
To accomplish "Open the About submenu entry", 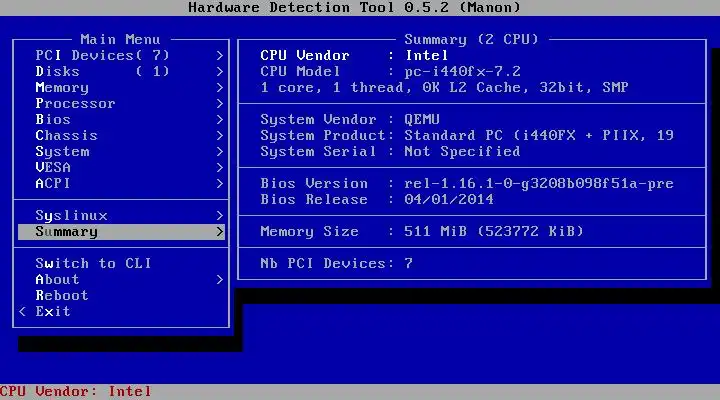I will [121, 280].
